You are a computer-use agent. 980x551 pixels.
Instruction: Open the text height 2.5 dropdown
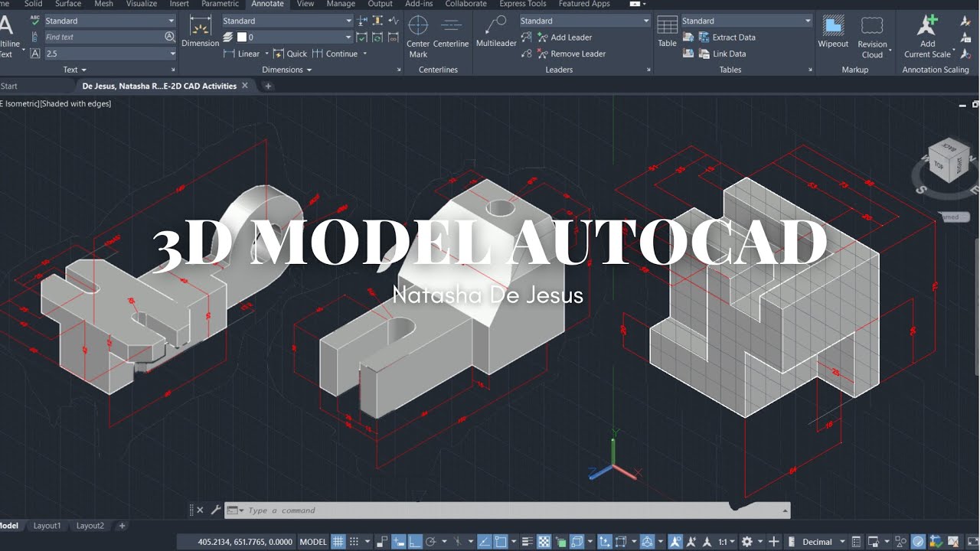pos(109,54)
